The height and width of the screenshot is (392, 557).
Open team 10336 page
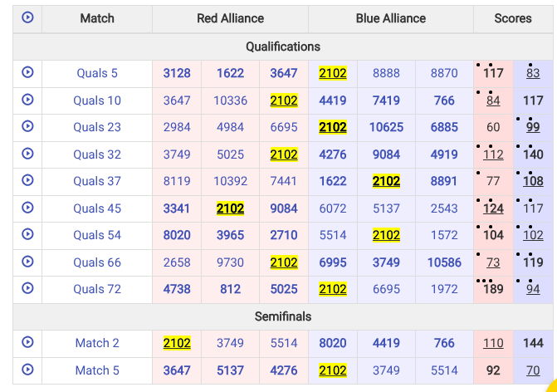coord(230,100)
